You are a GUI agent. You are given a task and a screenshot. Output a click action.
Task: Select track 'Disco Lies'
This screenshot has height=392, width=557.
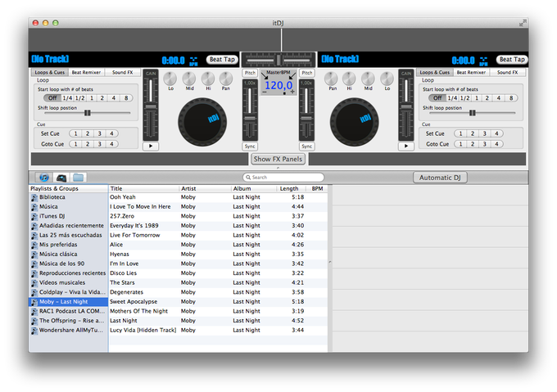point(218,273)
